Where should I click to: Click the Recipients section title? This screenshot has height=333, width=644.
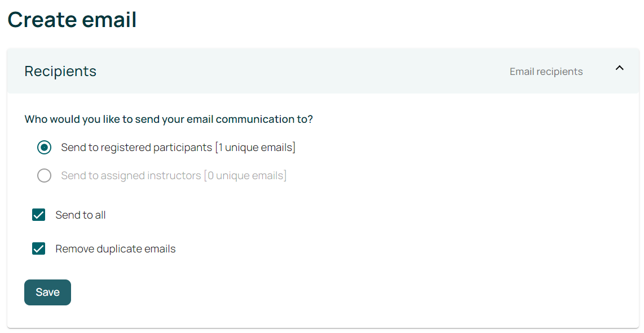(60, 72)
